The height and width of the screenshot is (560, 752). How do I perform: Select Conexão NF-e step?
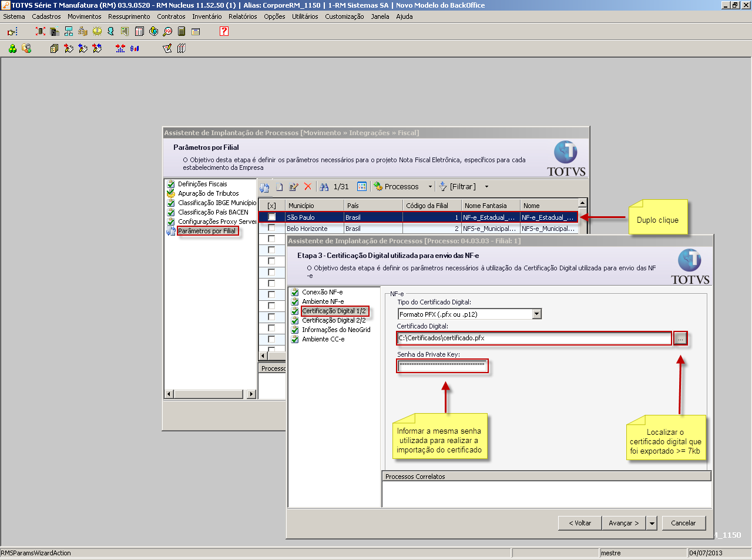click(323, 292)
